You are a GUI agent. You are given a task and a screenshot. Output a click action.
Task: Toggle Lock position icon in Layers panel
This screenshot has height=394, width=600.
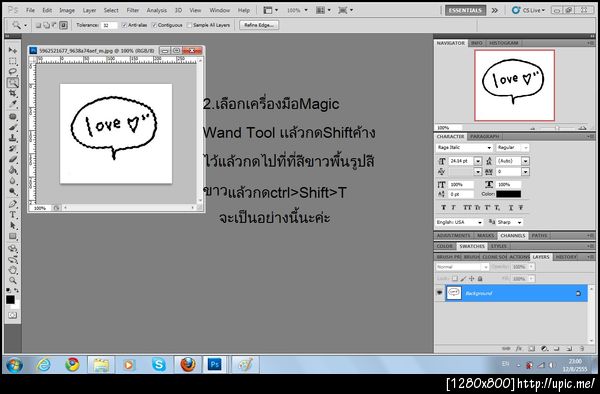coord(471,279)
